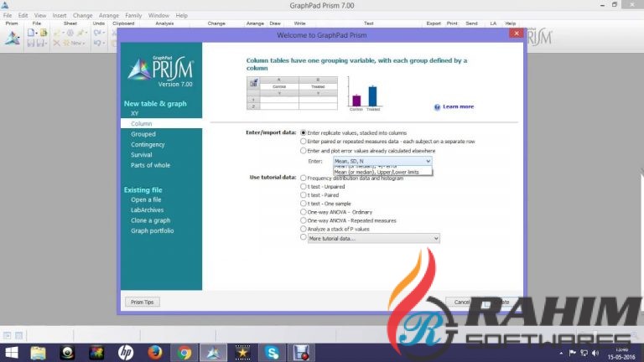This screenshot has height=362, width=644.
Task: Open the Arrange menu
Action: pos(109,16)
